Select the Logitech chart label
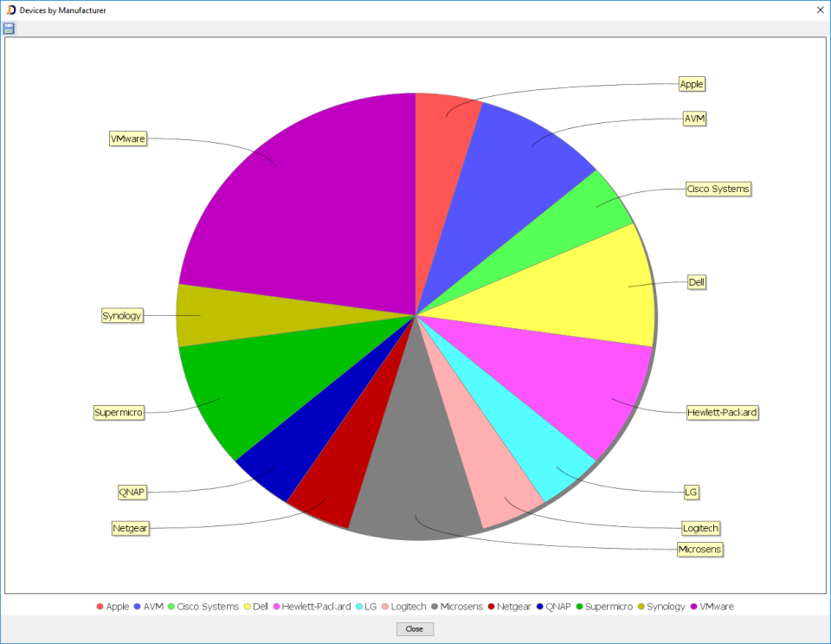Screen dimensions: 831x644 pyautogui.click(x=700, y=528)
